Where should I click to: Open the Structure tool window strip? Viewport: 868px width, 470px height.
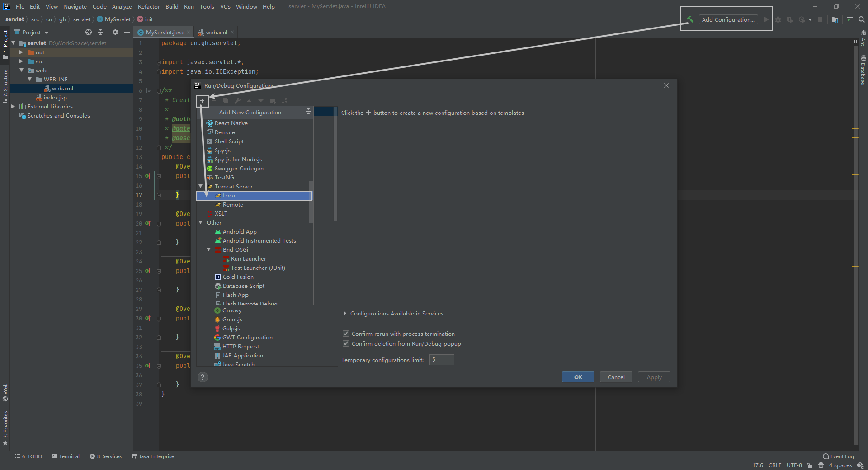click(x=5, y=86)
